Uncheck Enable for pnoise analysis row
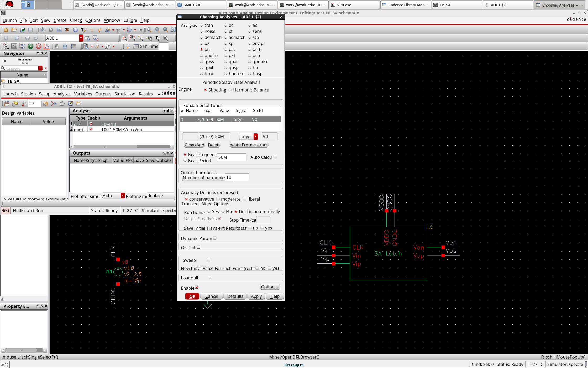The height and width of the screenshot is (368, 588). (x=91, y=129)
